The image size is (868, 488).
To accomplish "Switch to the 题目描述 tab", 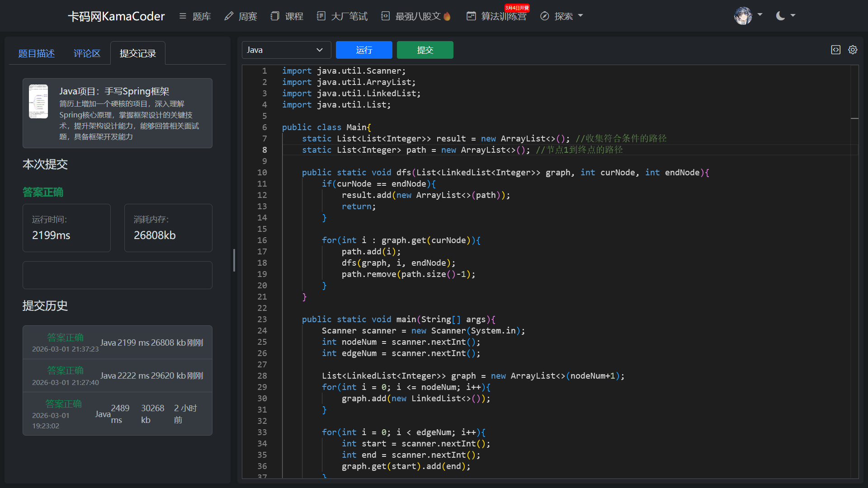I will [36, 53].
